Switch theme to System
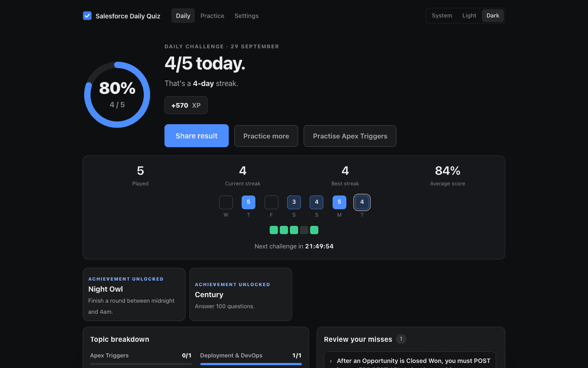 pos(442,16)
